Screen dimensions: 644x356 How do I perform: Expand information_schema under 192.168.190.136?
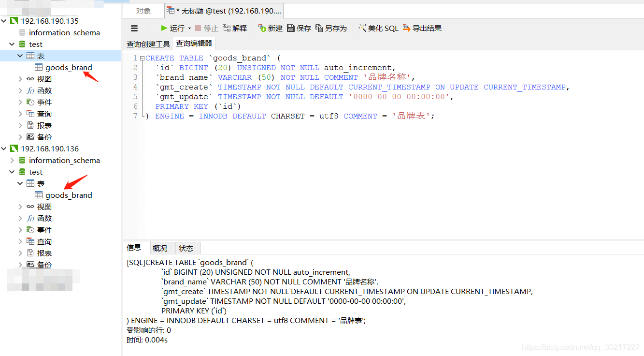pyautogui.click(x=12, y=161)
